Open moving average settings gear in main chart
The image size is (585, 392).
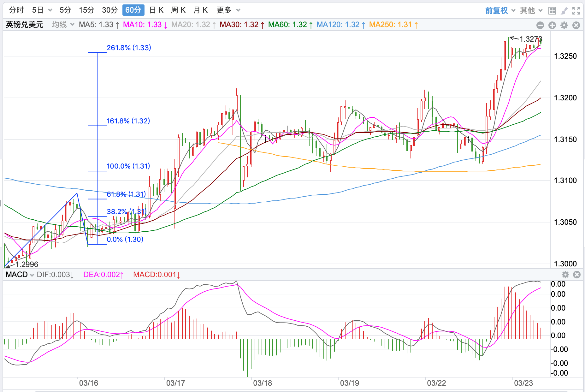pos(564,25)
